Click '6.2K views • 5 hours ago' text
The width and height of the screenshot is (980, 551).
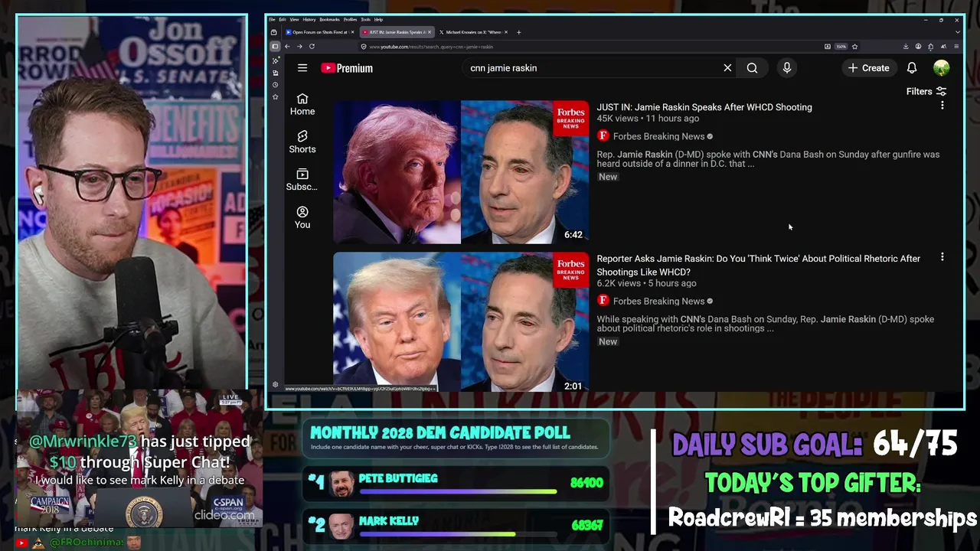tap(646, 283)
